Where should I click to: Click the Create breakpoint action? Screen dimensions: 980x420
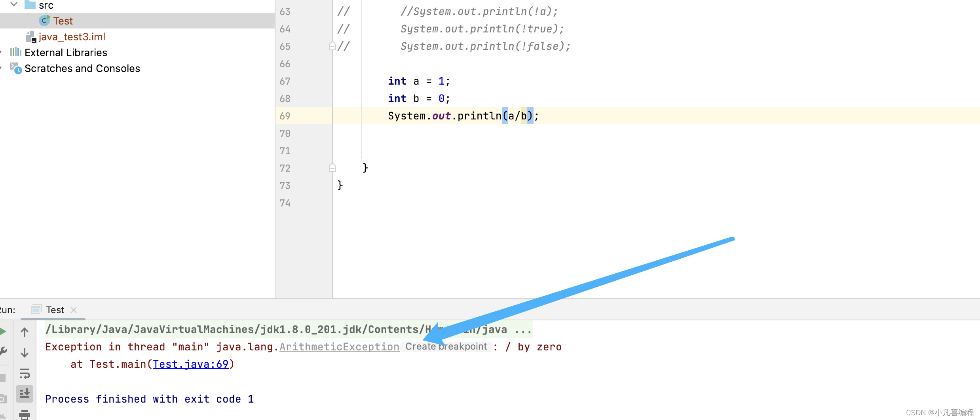(x=446, y=346)
